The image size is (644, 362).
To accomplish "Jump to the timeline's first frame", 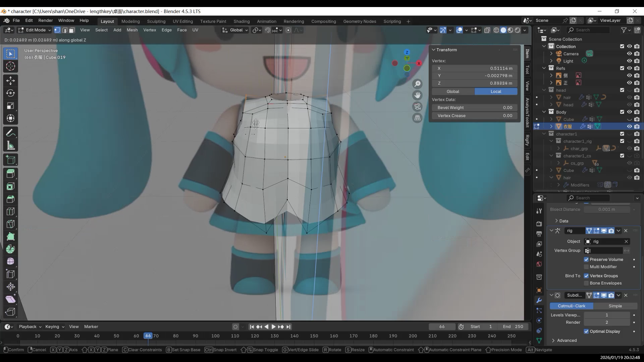I will 252,327.
